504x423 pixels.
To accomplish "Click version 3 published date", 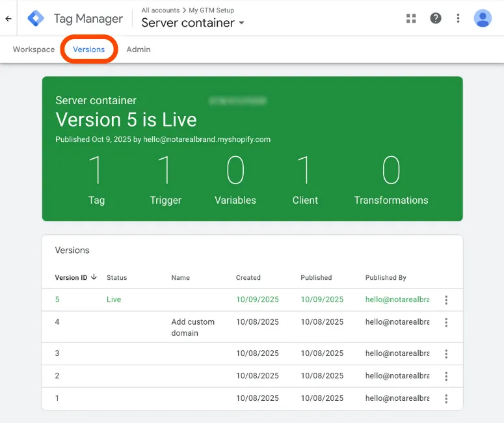I will point(322,353).
